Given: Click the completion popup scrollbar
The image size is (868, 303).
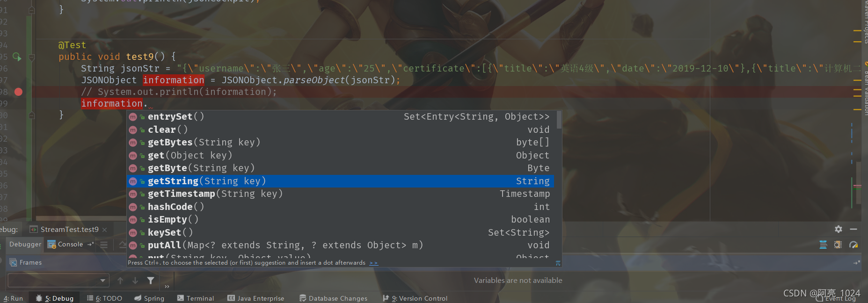Looking at the screenshot, I should [x=559, y=120].
